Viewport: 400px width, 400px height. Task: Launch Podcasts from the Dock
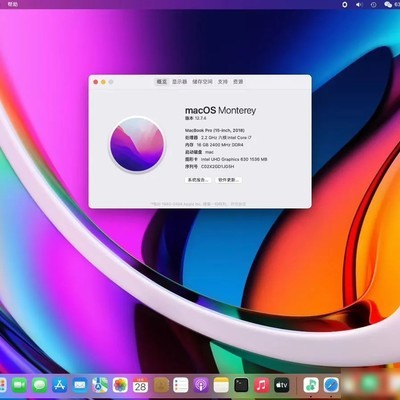(x=201, y=385)
